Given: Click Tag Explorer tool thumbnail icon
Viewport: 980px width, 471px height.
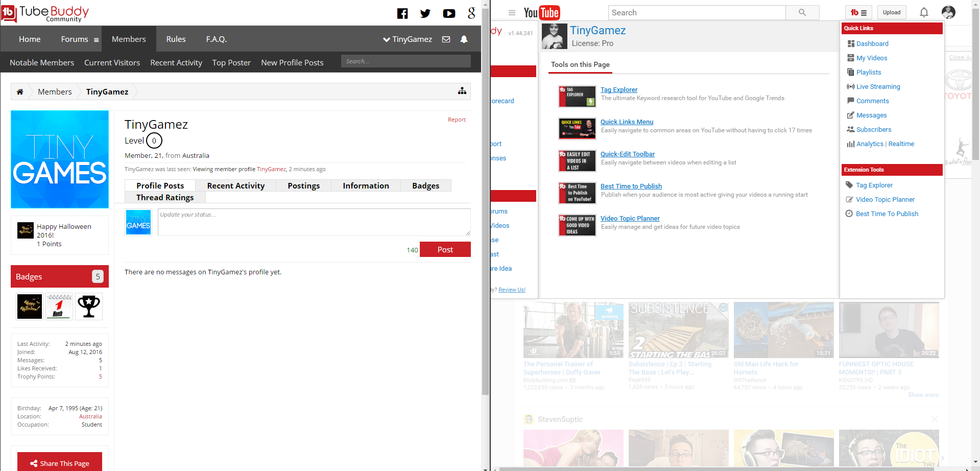Looking at the screenshot, I should [x=577, y=97].
